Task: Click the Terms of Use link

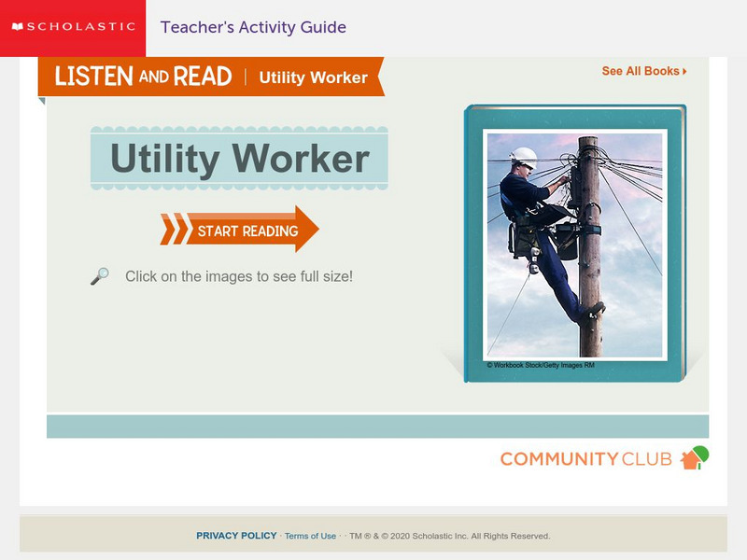Action: [x=309, y=536]
